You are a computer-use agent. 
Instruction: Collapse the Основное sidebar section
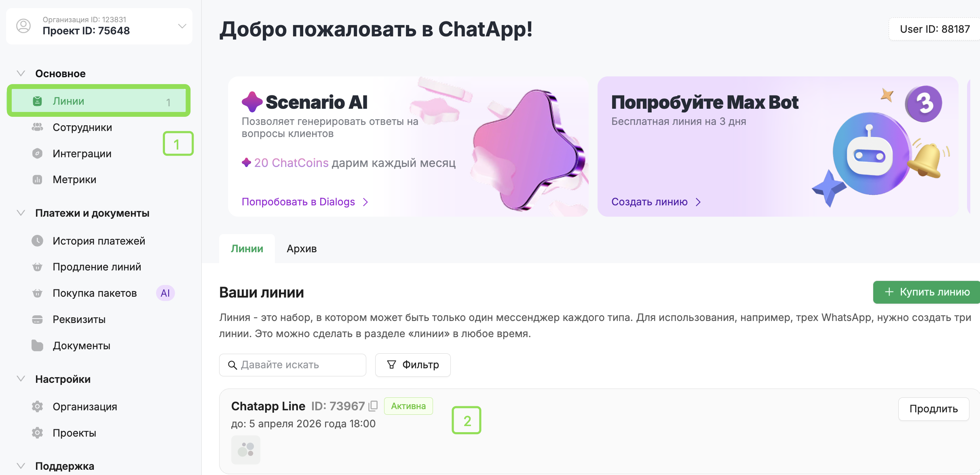coord(21,74)
